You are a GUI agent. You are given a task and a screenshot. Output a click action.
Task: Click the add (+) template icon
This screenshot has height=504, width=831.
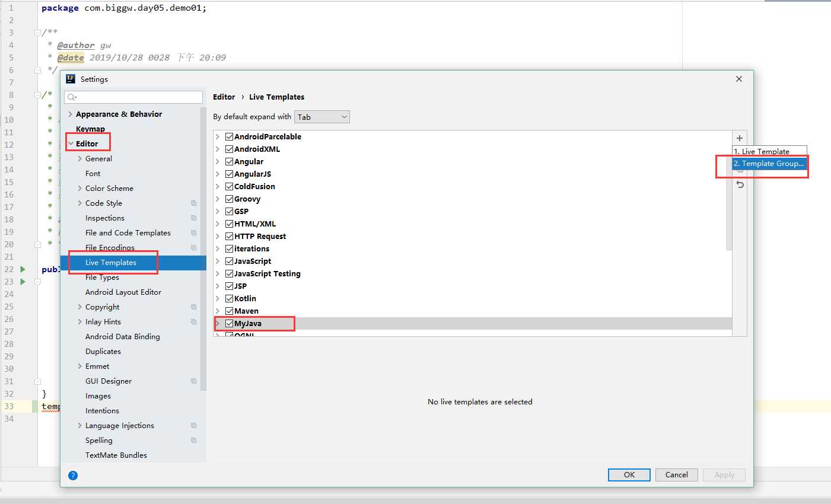[740, 138]
